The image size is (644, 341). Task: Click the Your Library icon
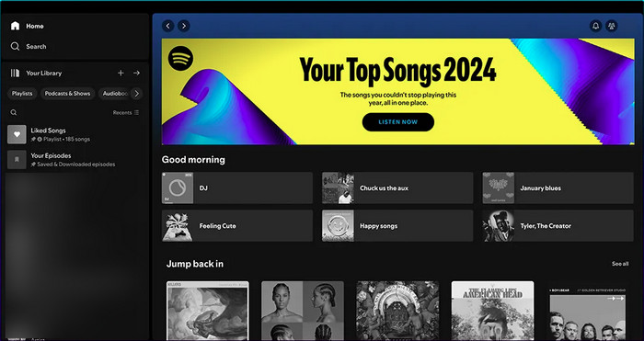(x=16, y=73)
